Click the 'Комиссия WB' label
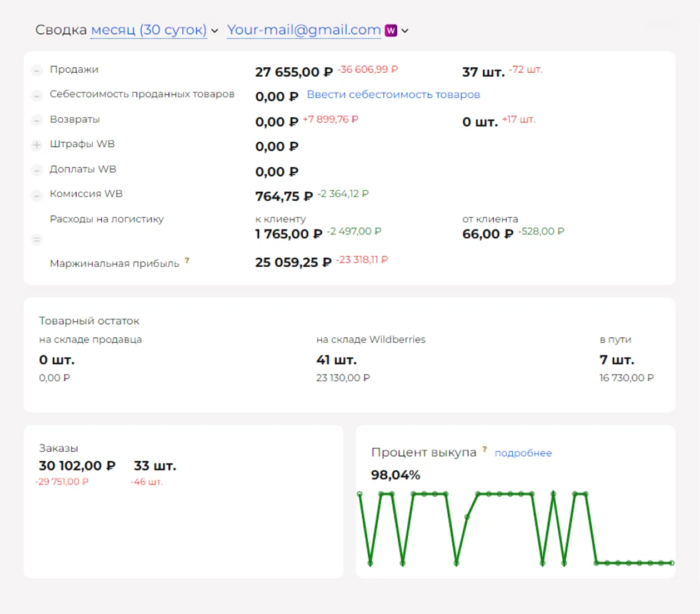Screen dimensions: 700x614 (x=86, y=194)
